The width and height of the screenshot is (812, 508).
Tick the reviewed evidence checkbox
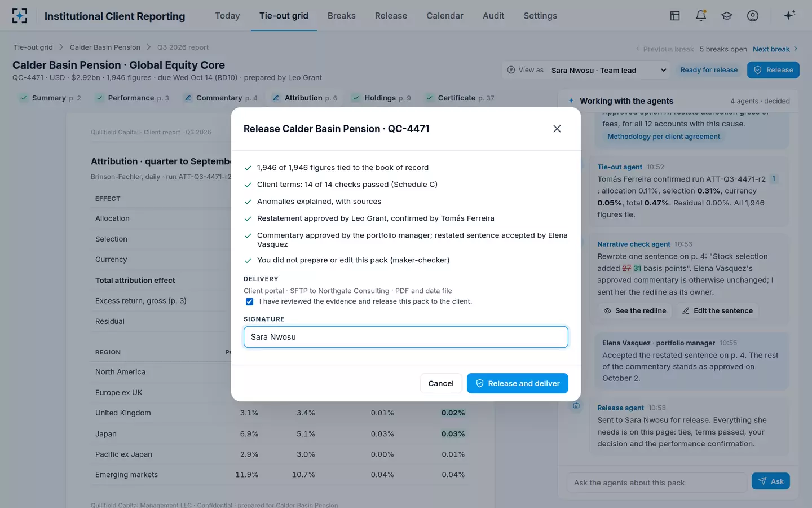pos(249,301)
